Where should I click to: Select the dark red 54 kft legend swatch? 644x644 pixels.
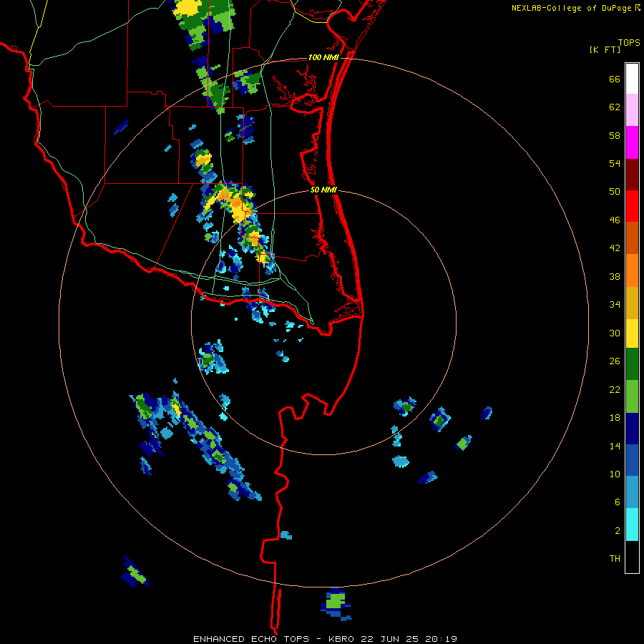632,175
